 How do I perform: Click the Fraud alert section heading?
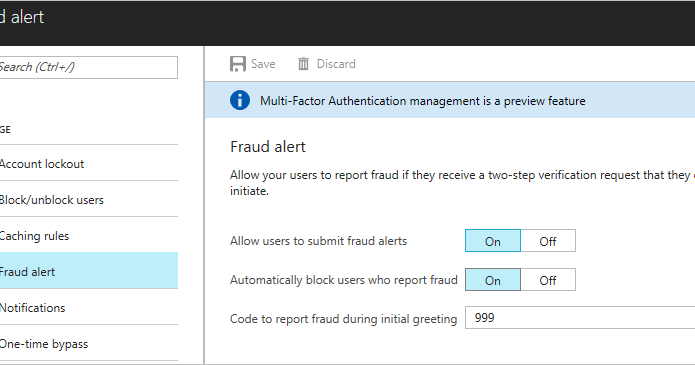click(268, 147)
